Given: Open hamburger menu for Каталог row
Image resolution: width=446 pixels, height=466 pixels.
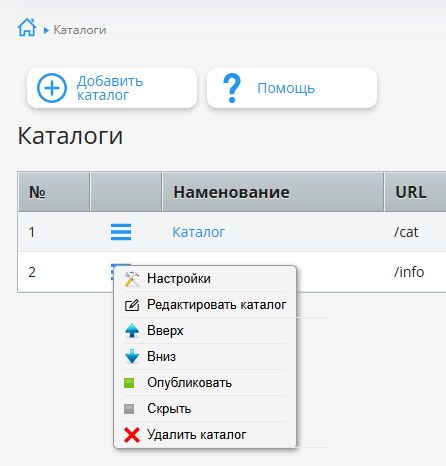Looking at the screenshot, I should (121, 232).
